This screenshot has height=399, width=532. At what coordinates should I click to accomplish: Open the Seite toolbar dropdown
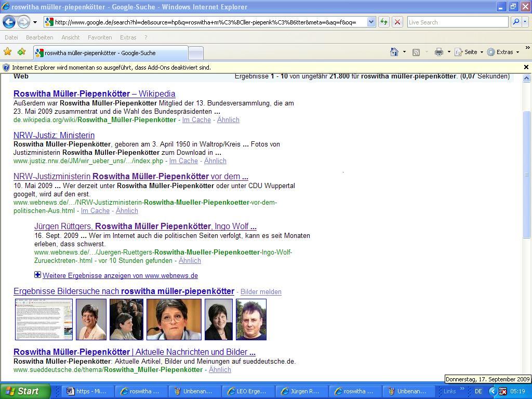[x=469, y=52]
